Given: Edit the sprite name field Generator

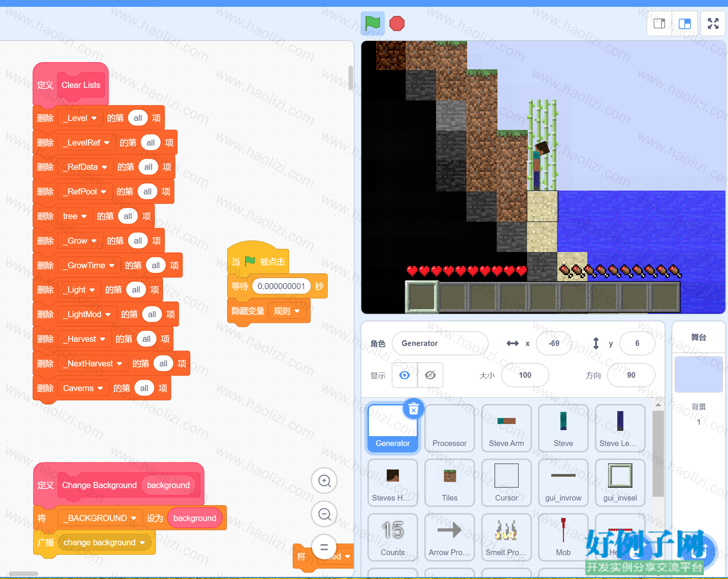Looking at the screenshot, I should click(x=440, y=343).
